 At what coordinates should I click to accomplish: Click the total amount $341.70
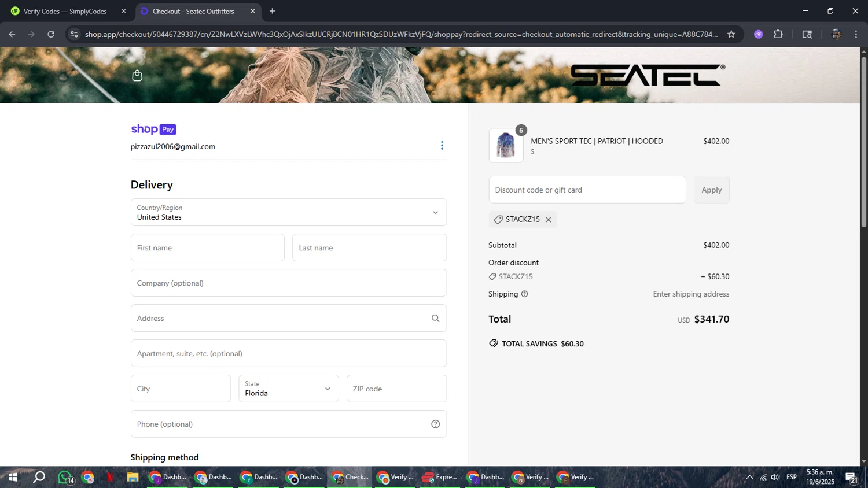712,319
